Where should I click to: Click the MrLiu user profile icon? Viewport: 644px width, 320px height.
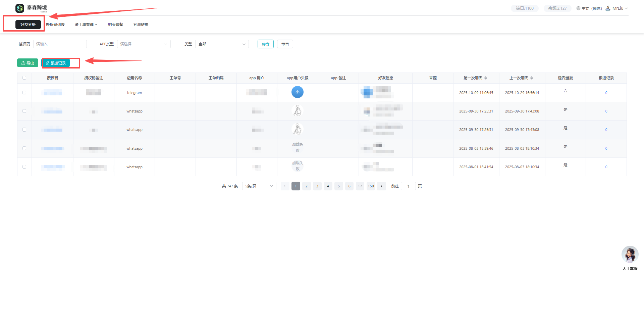click(608, 8)
